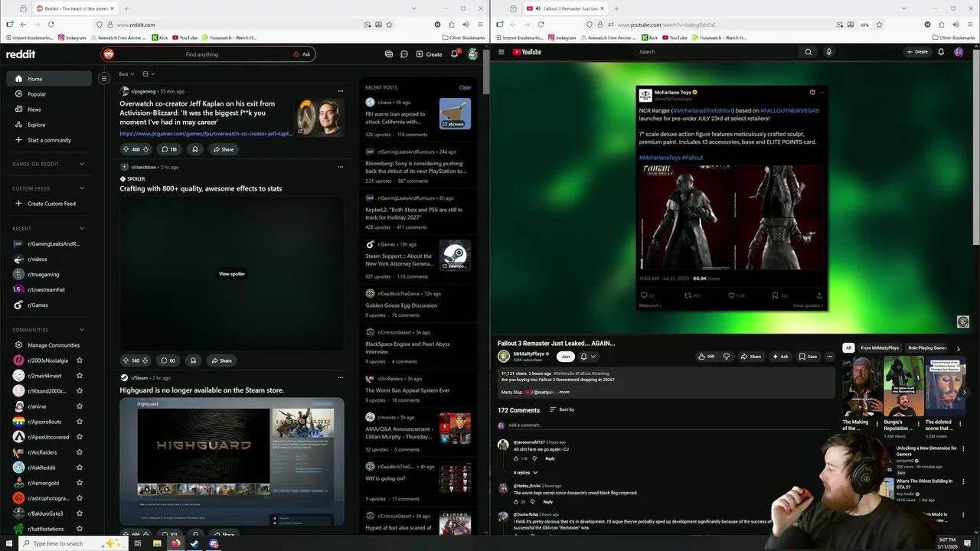Select the Role-Playing Games chip
Image resolution: width=980 pixels, height=551 pixels.
[927, 348]
